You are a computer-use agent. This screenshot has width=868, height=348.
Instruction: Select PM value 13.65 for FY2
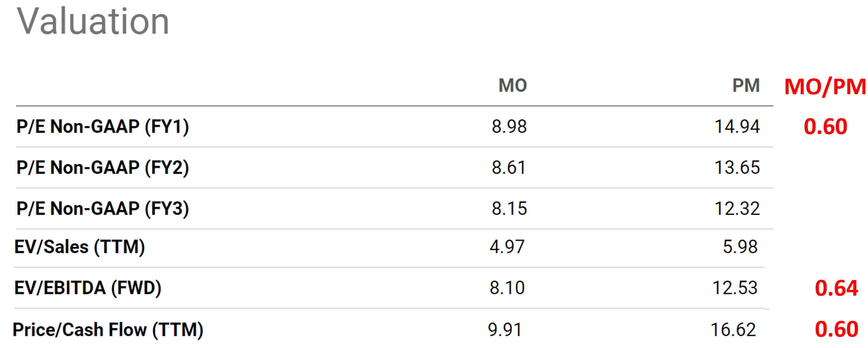(x=737, y=168)
